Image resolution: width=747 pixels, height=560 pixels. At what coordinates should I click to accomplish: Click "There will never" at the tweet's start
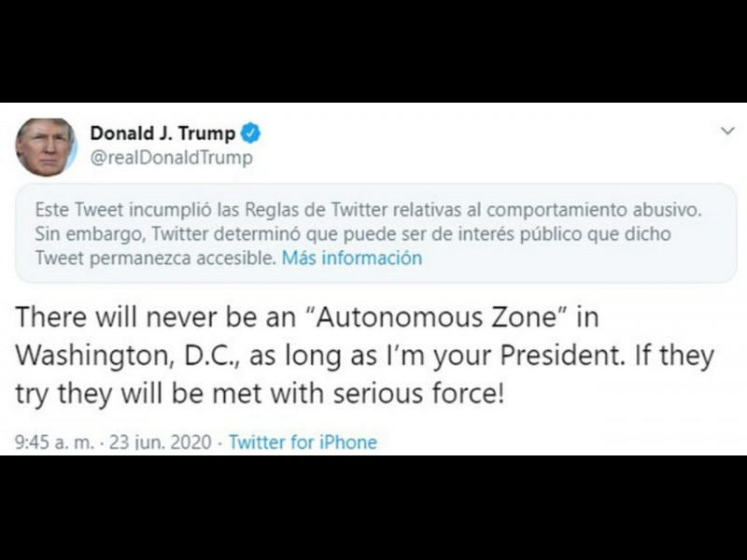(92, 317)
